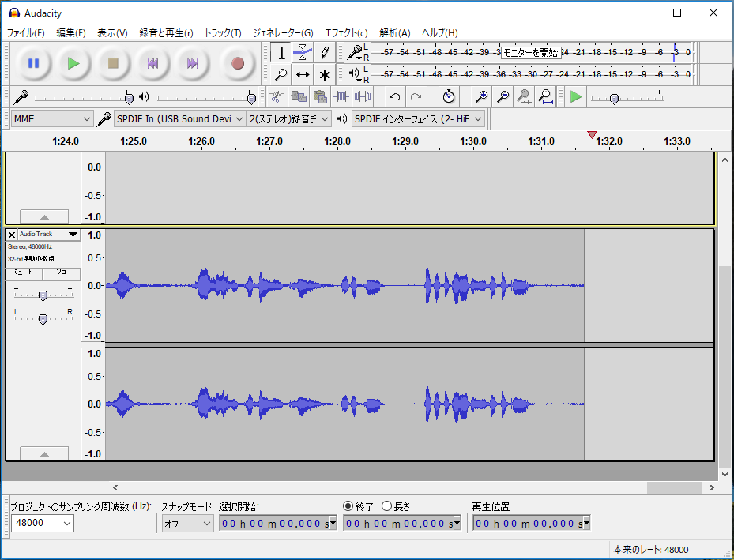
Task: Click the Paste icon
Action: coord(320,97)
